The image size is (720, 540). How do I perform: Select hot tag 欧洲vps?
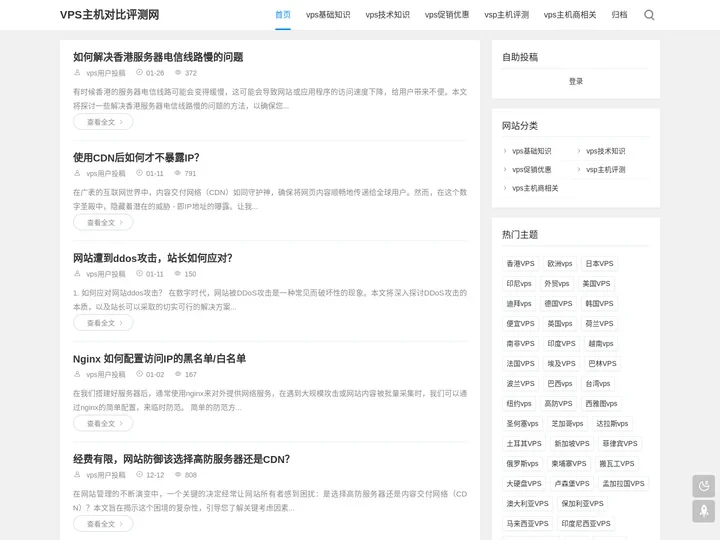pos(560,264)
